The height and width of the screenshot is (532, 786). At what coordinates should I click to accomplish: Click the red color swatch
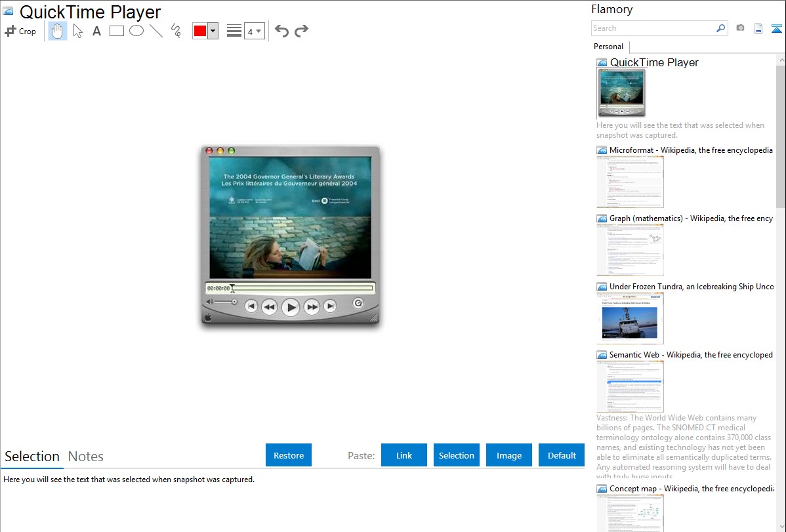pyautogui.click(x=200, y=31)
